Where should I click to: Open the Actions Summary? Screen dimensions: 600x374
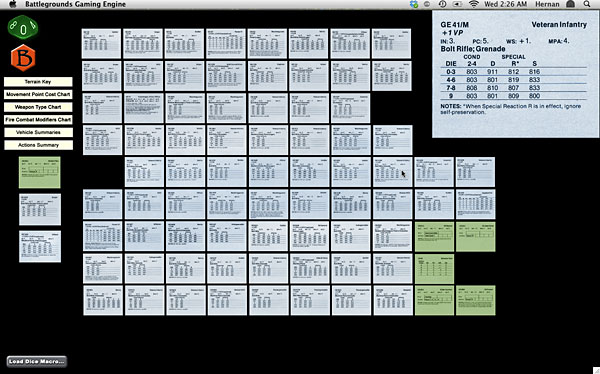click(38, 145)
